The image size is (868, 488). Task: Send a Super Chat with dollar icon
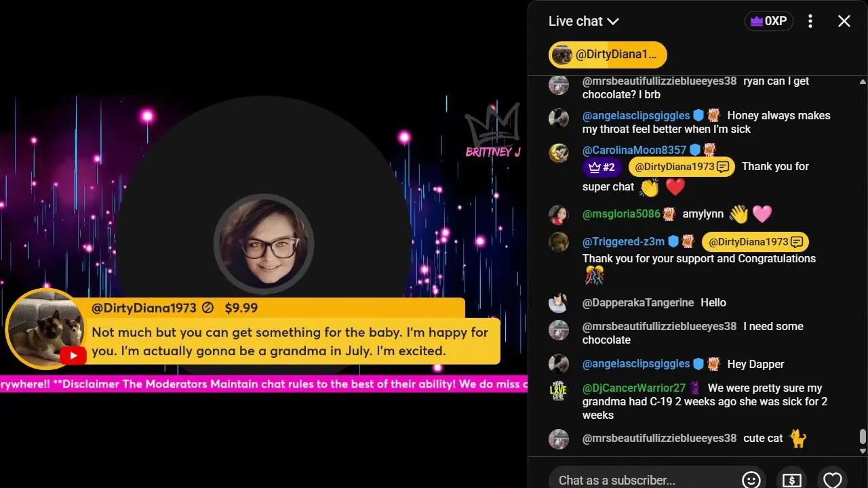(x=791, y=479)
